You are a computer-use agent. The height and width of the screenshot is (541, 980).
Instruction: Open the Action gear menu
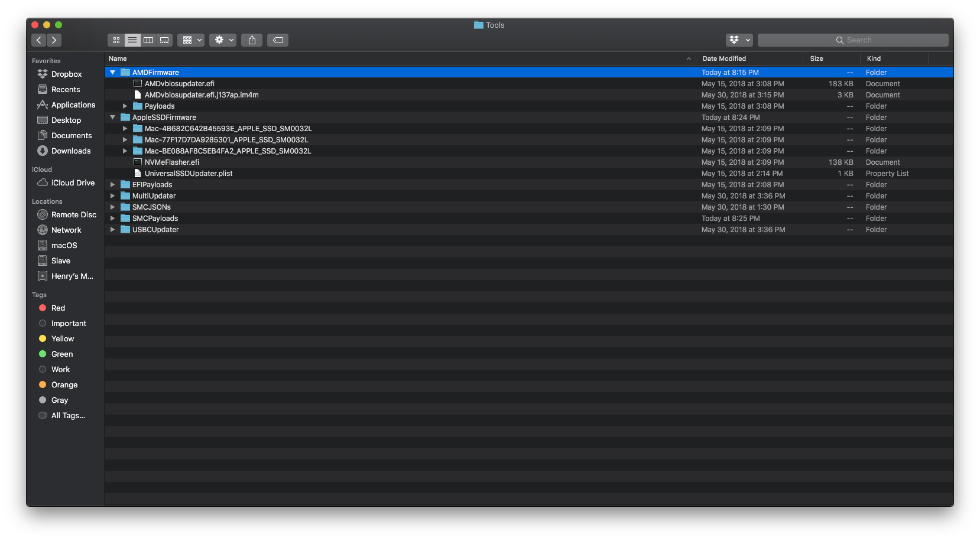click(x=223, y=40)
